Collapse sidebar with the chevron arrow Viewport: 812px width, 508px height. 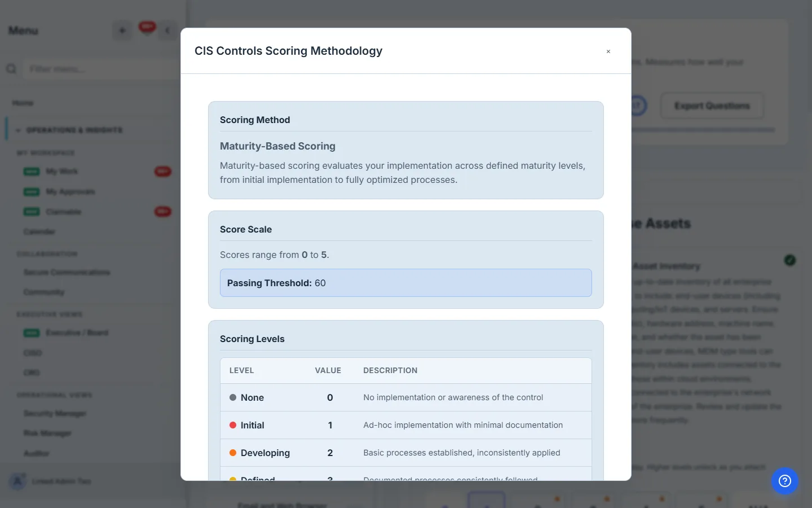pos(167,30)
